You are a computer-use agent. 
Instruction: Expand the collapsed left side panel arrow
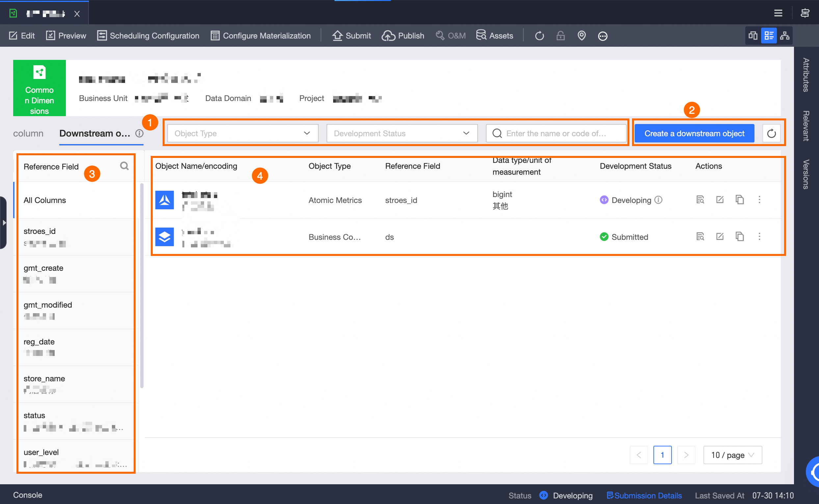pyautogui.click(x=4, y=223)
